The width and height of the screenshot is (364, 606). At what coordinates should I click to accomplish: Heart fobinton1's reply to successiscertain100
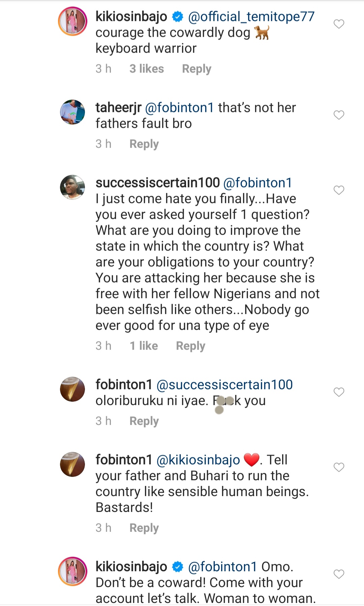(339, 392)
